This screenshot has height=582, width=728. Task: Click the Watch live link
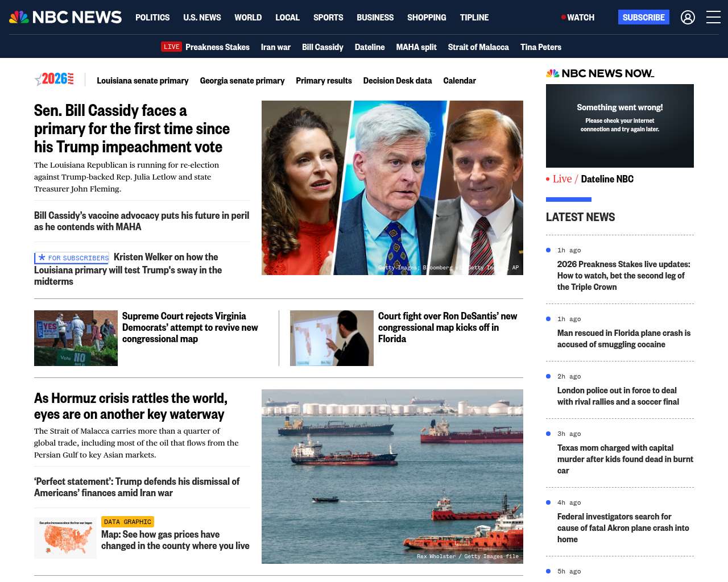coord(578,18)
